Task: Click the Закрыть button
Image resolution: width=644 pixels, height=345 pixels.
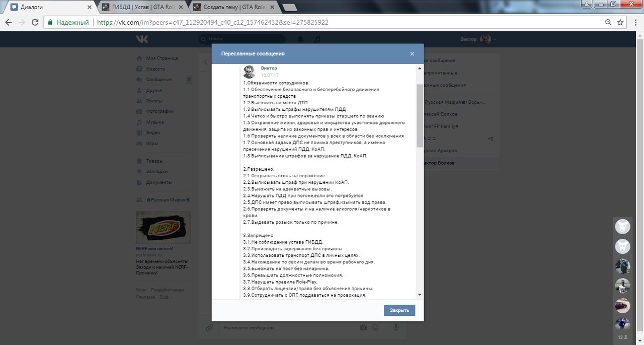Action: tap(399, 310)
